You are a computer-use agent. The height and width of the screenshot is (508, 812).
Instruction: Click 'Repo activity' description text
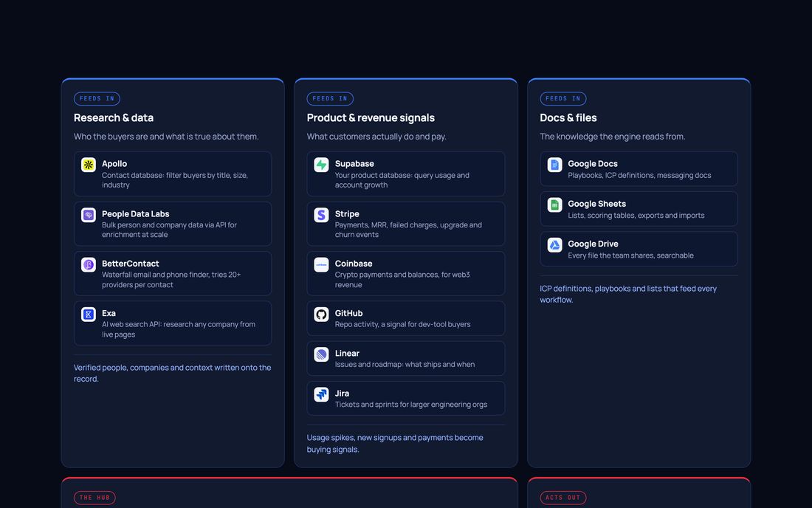coord(403,325)
